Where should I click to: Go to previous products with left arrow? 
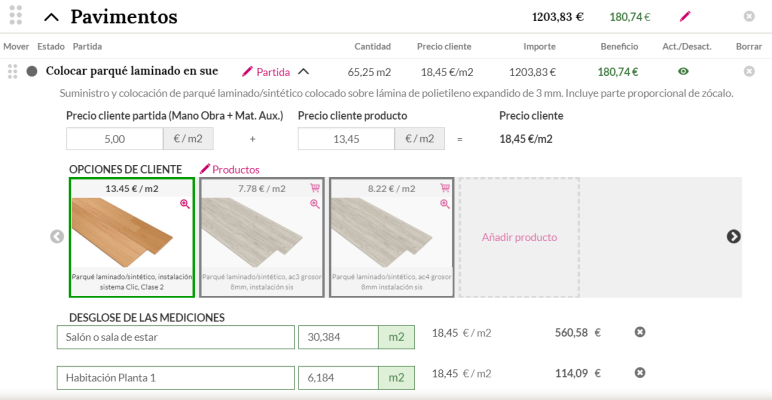point(57,236)
